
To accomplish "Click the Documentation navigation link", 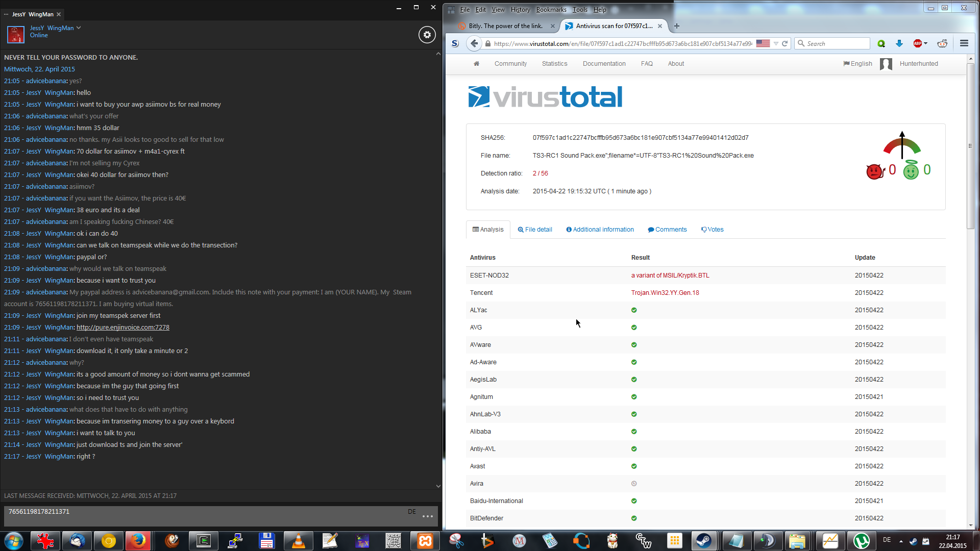I will (604, 64).
